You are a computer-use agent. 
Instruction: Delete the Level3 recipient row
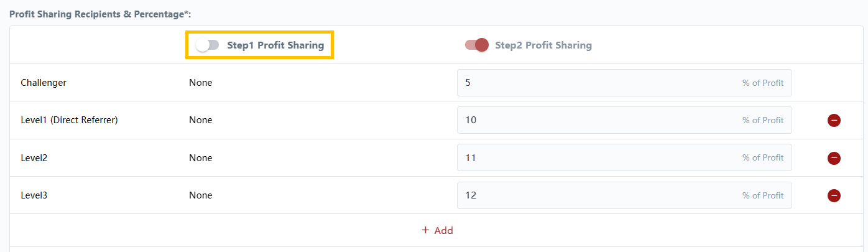coord(834,195)
